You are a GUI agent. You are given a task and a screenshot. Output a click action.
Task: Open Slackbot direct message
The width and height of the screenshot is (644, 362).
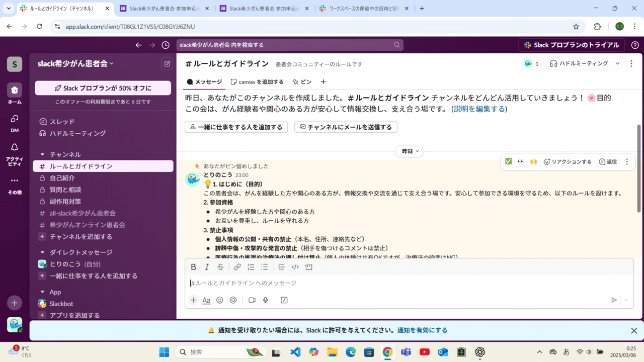click(x=103, y=304)
